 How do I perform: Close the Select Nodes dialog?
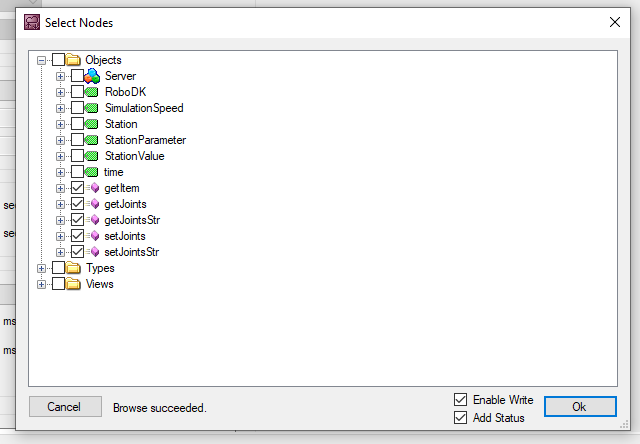615,21
